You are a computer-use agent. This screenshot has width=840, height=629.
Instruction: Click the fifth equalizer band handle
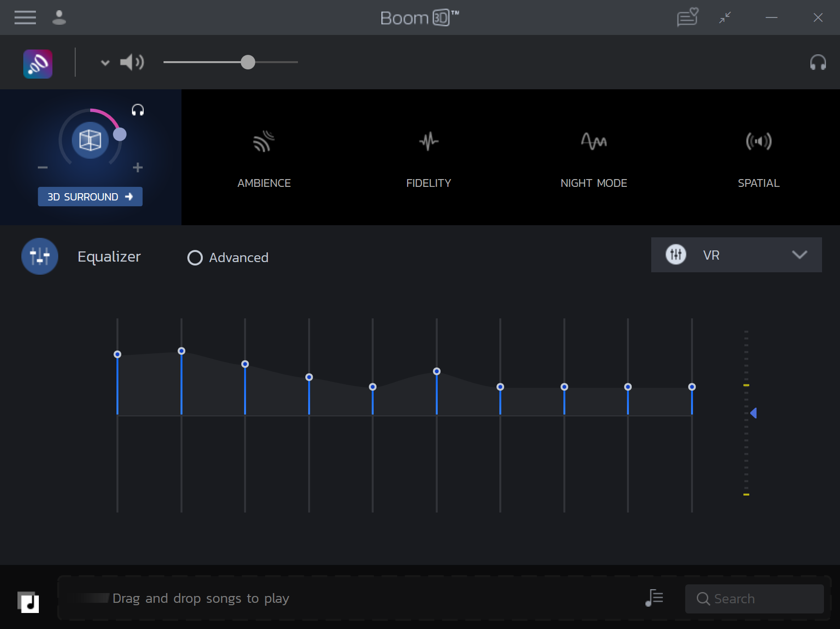pos(373,387)
